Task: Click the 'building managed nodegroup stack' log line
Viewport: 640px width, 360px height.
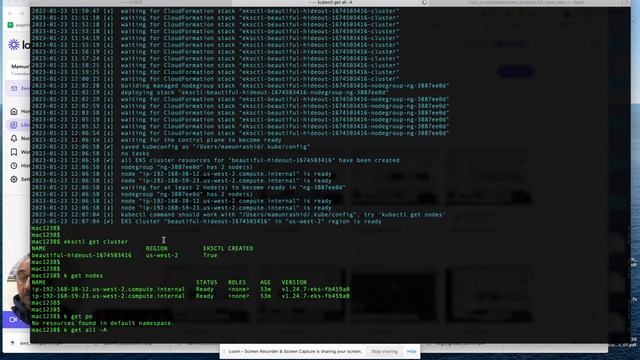Action: pyautogui.click(x=240, y=86)
